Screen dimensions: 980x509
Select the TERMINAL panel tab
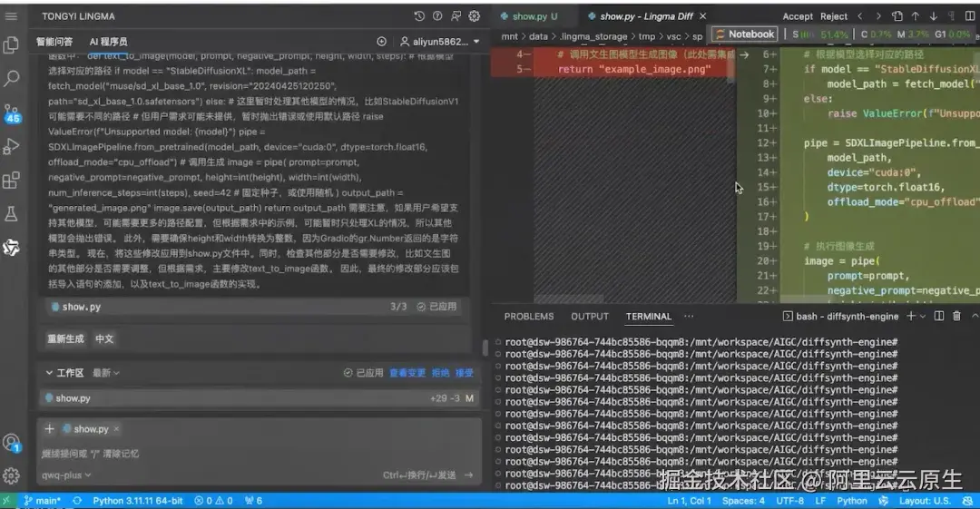click(x=648, y=317)
